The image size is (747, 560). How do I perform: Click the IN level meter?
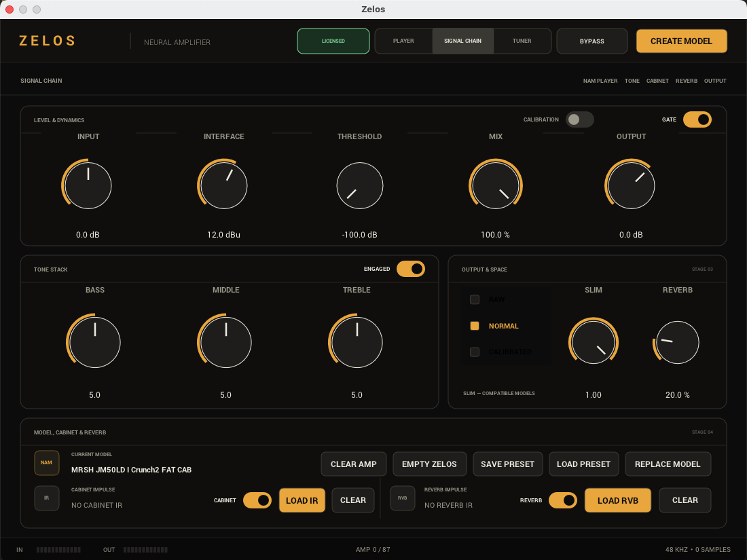tap(58, 550)
